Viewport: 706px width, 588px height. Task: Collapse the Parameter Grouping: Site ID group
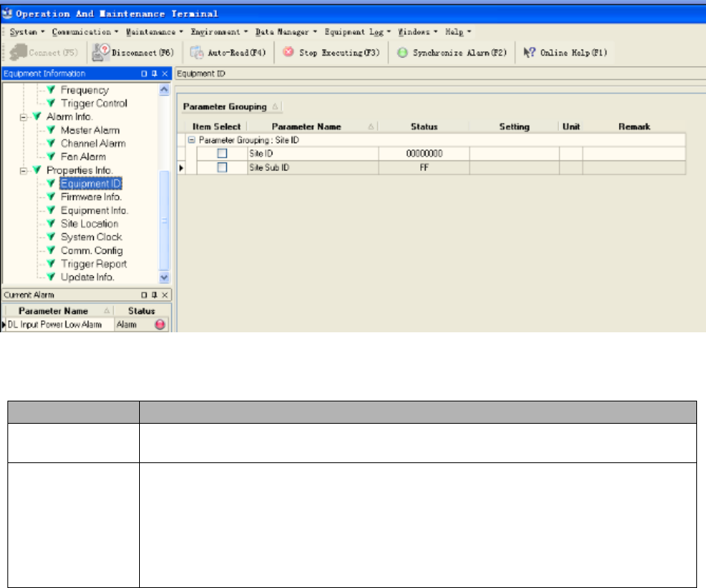pyautogui.click(x=191, y=140)
